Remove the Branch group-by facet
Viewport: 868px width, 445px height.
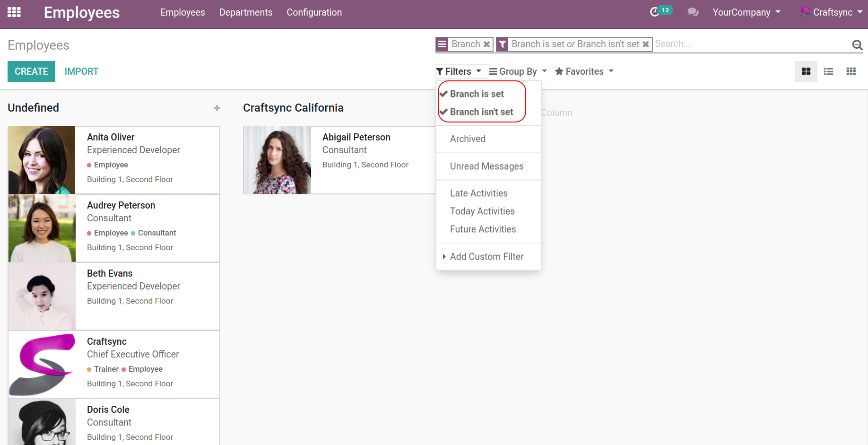tap(486, 44)
